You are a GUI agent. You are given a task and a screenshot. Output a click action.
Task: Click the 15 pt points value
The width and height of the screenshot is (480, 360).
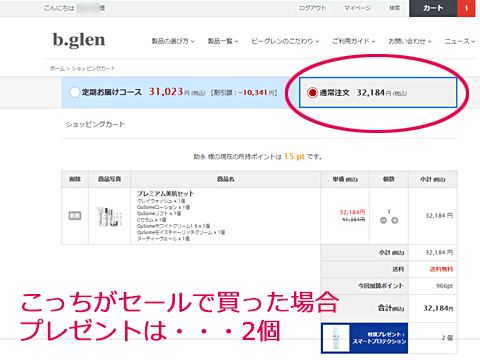click(x=294, y=156)
